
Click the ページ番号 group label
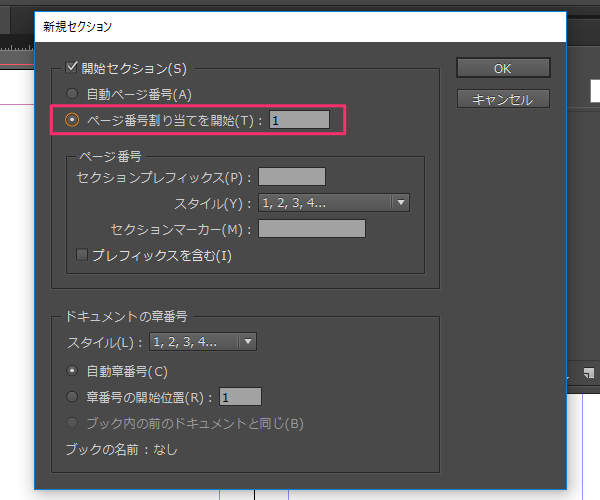pyautogui.click(x=110, y=156)
